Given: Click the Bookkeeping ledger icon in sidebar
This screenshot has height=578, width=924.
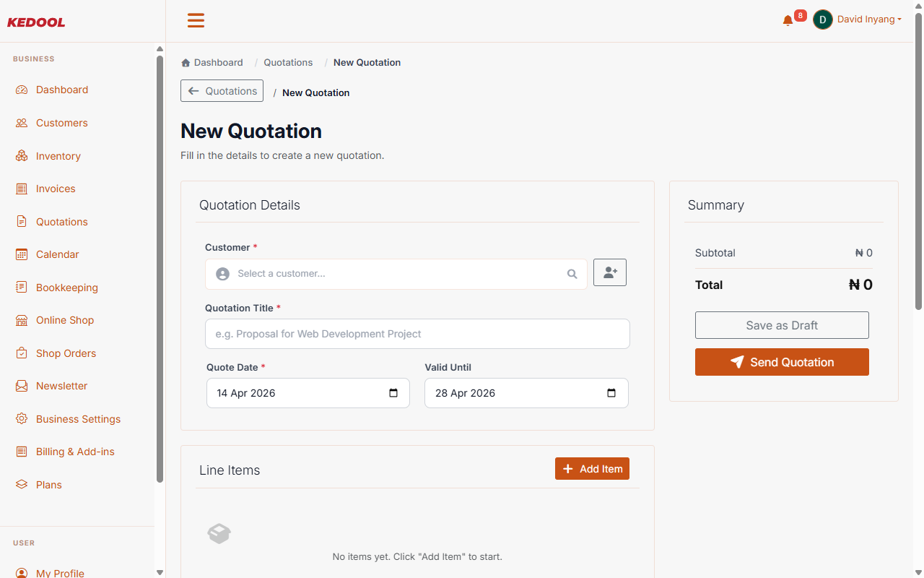Looking at the screenshot, I should [x=22, y=288].
